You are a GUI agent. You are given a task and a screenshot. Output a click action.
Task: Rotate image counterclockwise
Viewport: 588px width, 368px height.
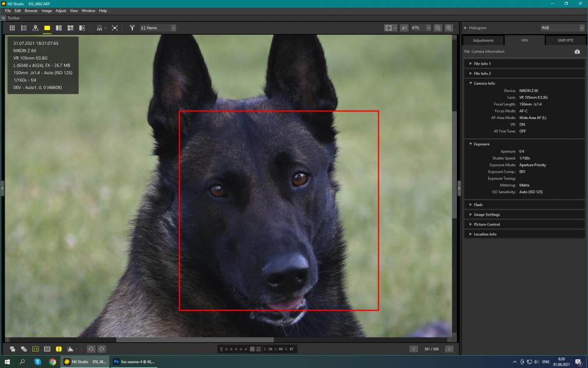[x=91, y=349]
